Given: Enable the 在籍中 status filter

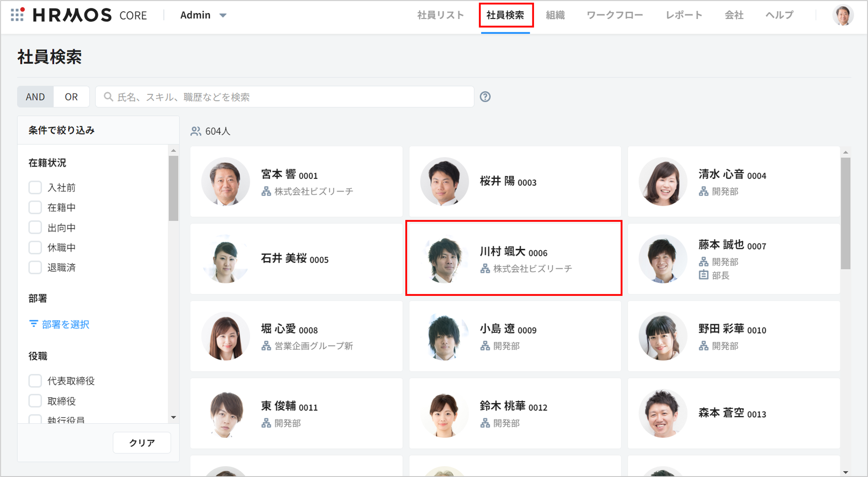Looking at the screenshot, I should click(35, 208).
